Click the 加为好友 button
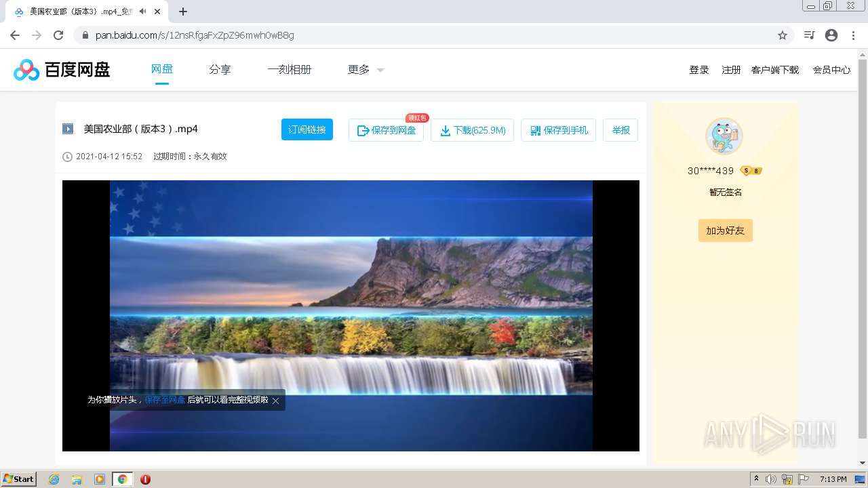868x488 pixels. point(726,230)
